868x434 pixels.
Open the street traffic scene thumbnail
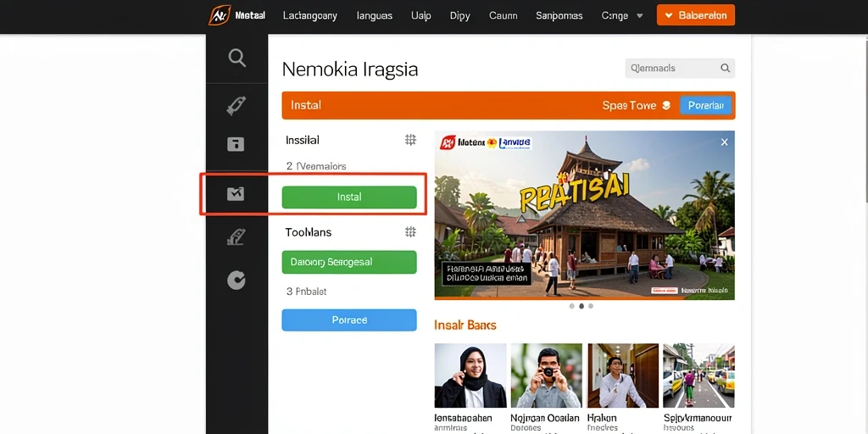[x=698, y=376]
